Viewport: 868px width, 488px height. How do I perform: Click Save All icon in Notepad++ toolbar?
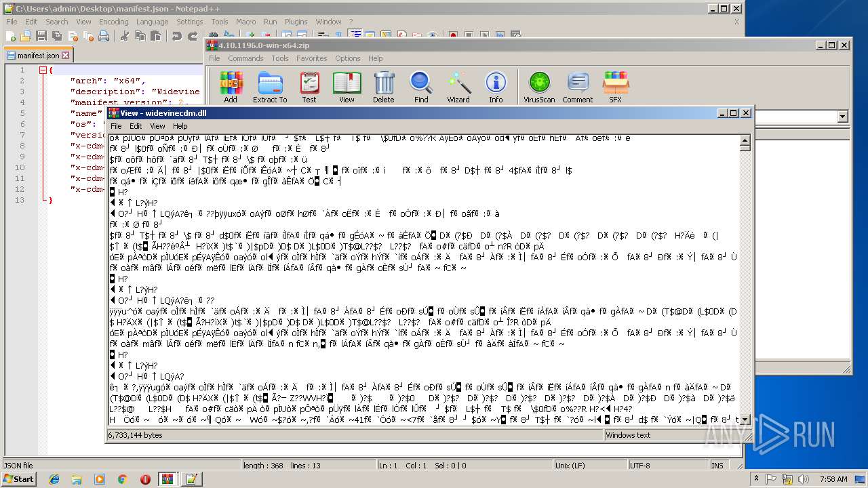pyautogui.click(x=56, y=36)
